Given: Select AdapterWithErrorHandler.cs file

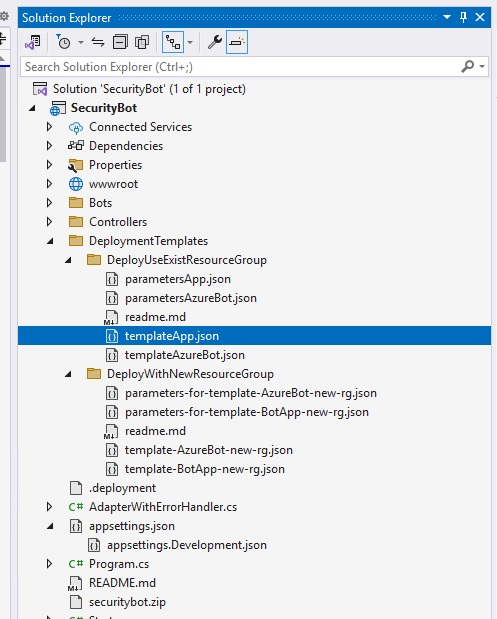Looking at the screenshot, I should tap(163, 507).
